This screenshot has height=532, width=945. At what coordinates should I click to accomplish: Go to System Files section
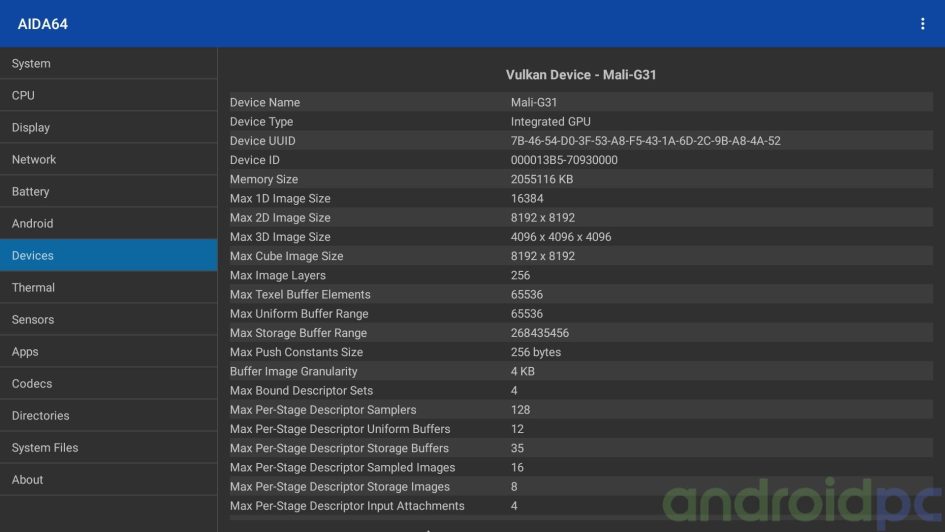coord(108,447)
